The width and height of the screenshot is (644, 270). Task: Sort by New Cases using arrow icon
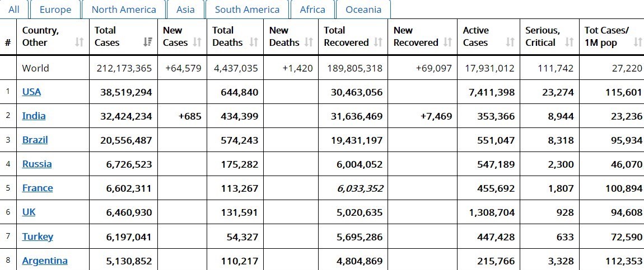197,42
